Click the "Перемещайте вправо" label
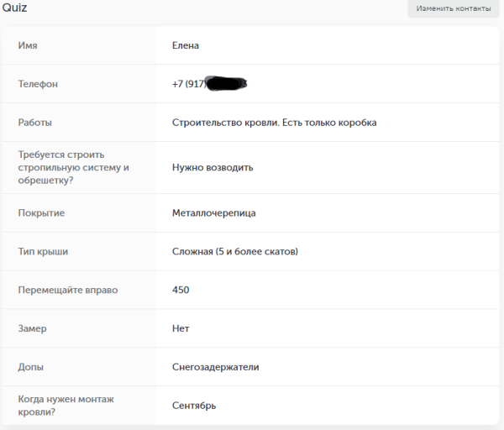The width and height of the screenshot is (504, 430). point(68,290)
